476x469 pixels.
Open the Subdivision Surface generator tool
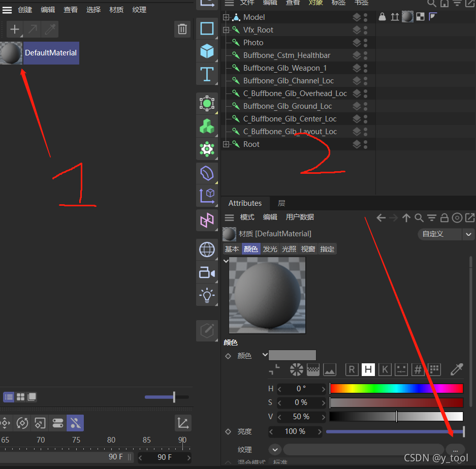[x=207, y=104]
